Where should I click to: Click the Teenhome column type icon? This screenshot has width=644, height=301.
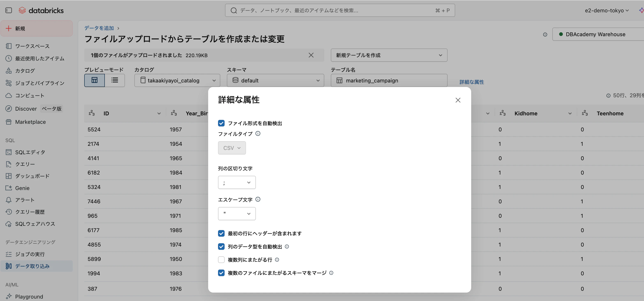coord(585,113)
